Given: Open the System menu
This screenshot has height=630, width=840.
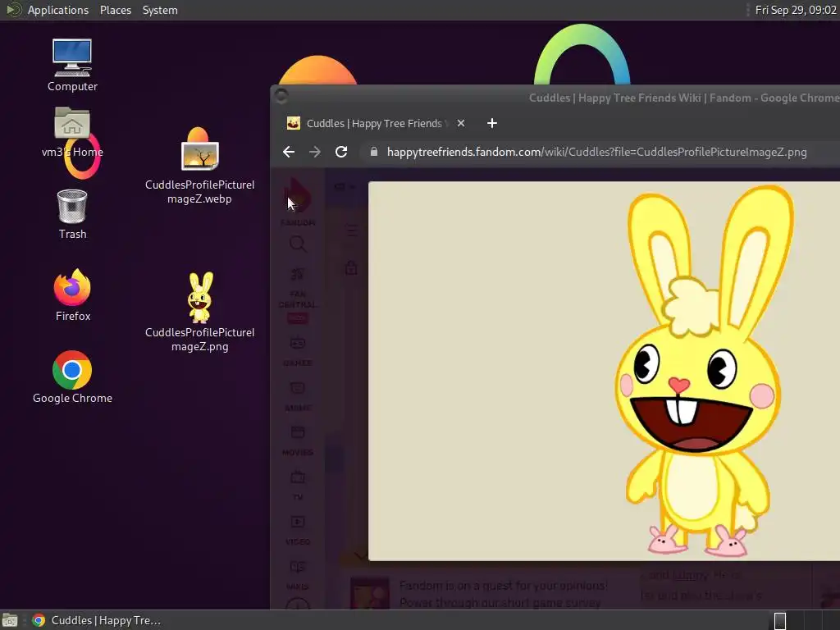Looking at the screenshot, I should point(160,10).
